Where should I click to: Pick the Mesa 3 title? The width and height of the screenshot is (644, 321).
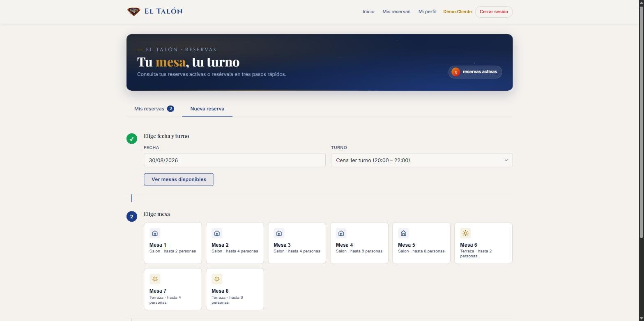pos(282,245)
